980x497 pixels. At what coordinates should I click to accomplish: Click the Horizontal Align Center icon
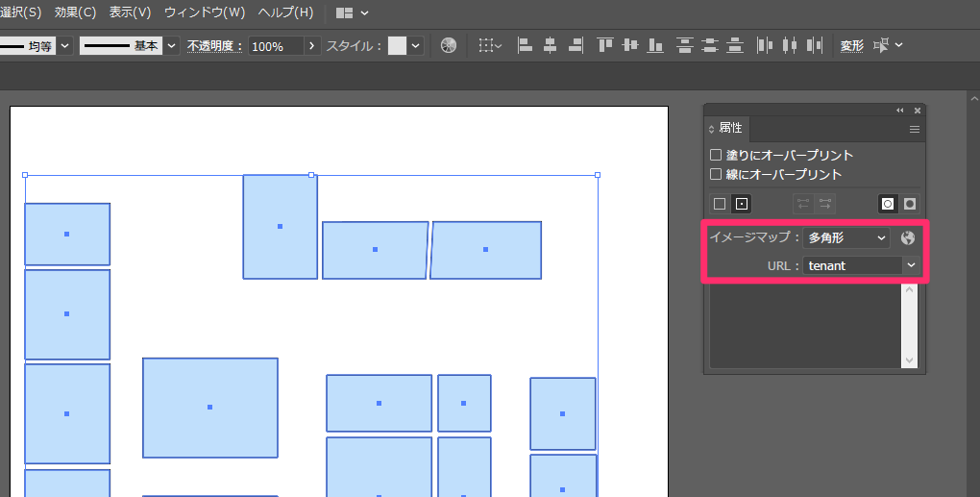click(x=551, y=45)
